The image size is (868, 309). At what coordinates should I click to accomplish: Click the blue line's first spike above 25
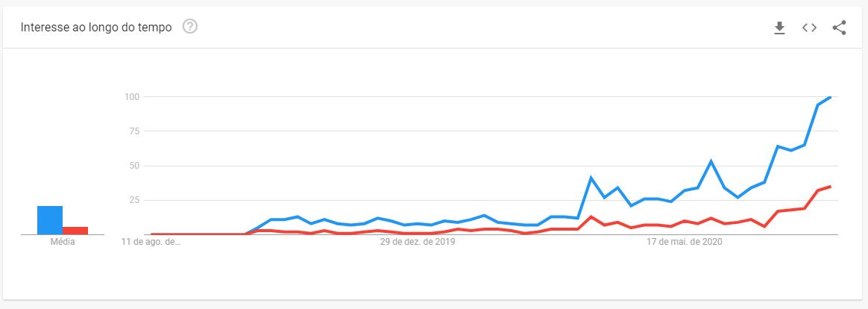click(591, 178)
